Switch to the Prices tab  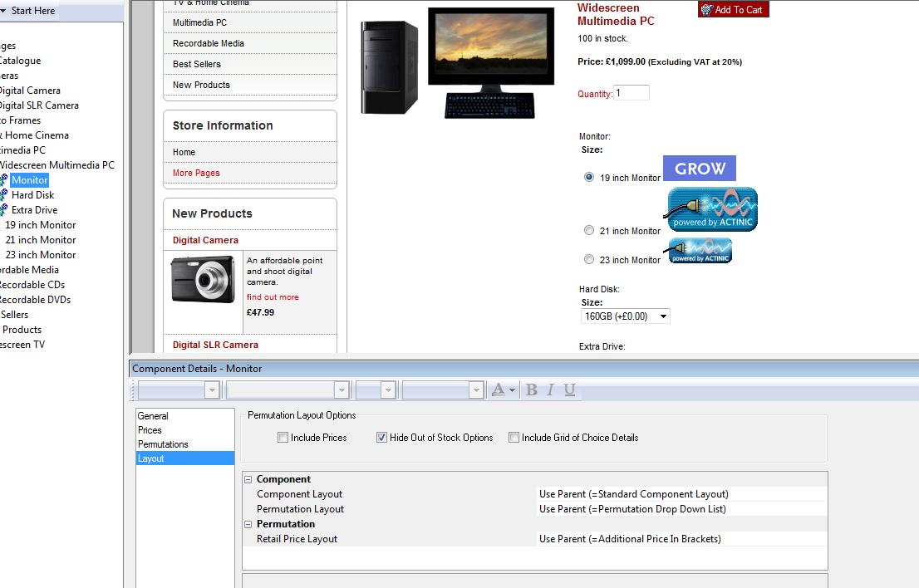coord(150,430)
